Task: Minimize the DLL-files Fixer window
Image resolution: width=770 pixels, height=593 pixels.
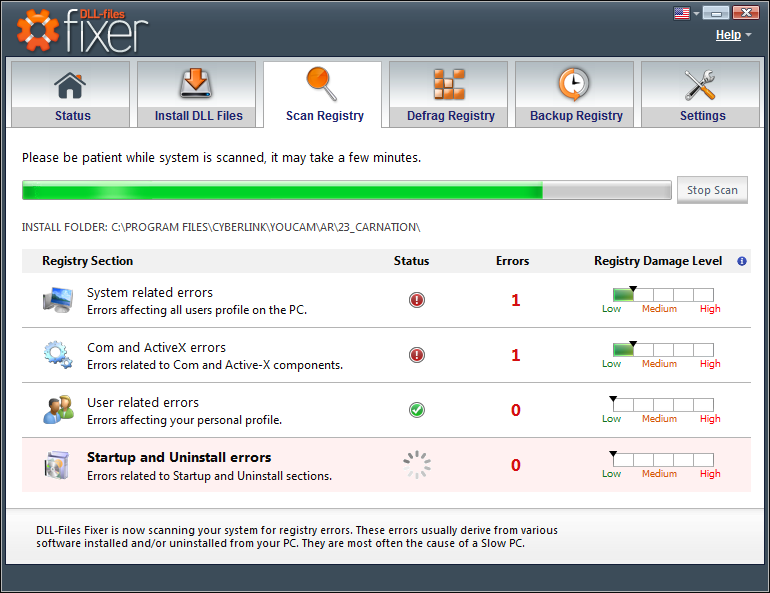Action: (715, 13)
